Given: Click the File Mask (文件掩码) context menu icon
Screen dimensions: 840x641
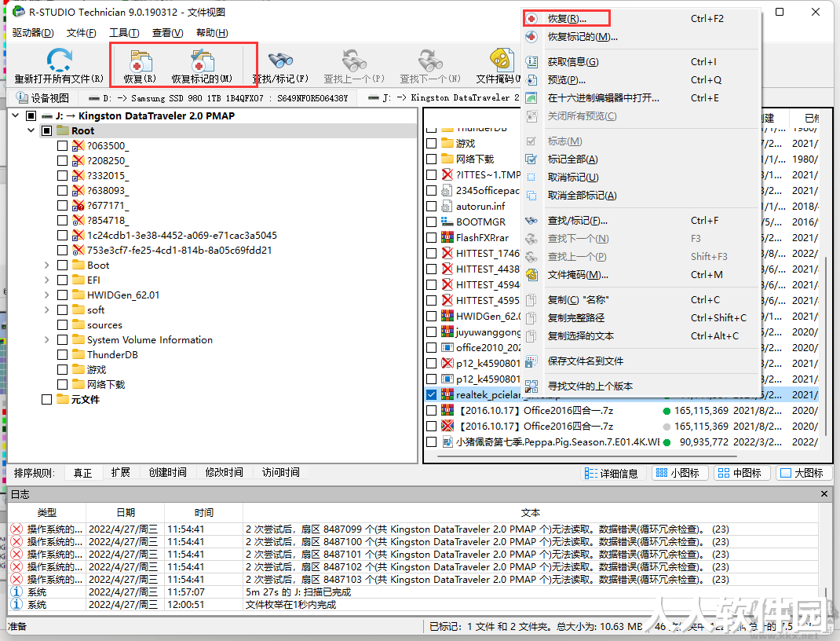Looking at the screenshot, I should 531,275.
